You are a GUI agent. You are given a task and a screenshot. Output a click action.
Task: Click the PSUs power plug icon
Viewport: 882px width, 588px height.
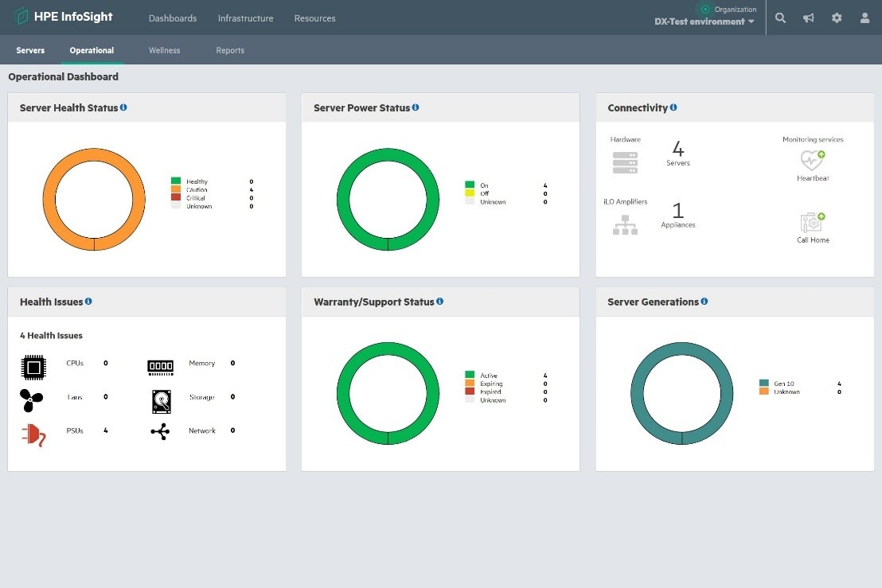click(32, 434)
